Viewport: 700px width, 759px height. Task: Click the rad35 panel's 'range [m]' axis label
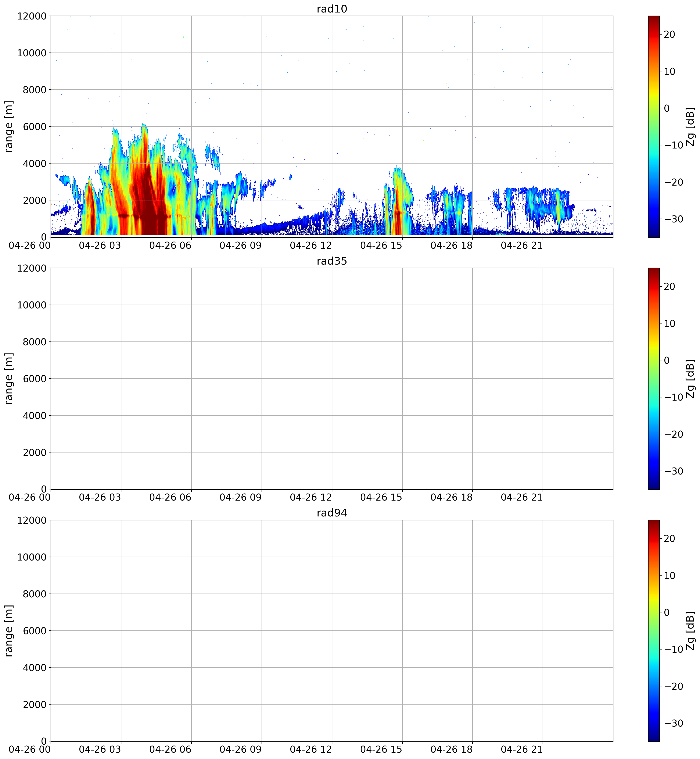pyautogui.click(x=9, y=379)
